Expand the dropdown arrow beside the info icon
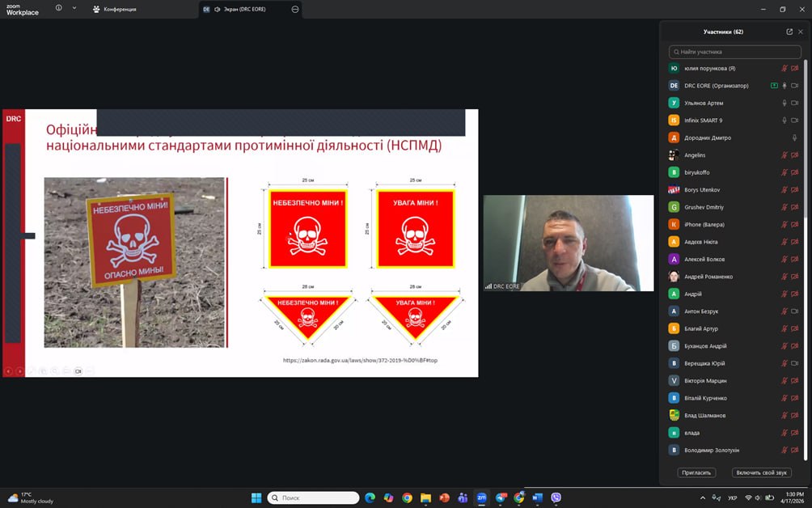812x508 pixels. click(74, 8)
